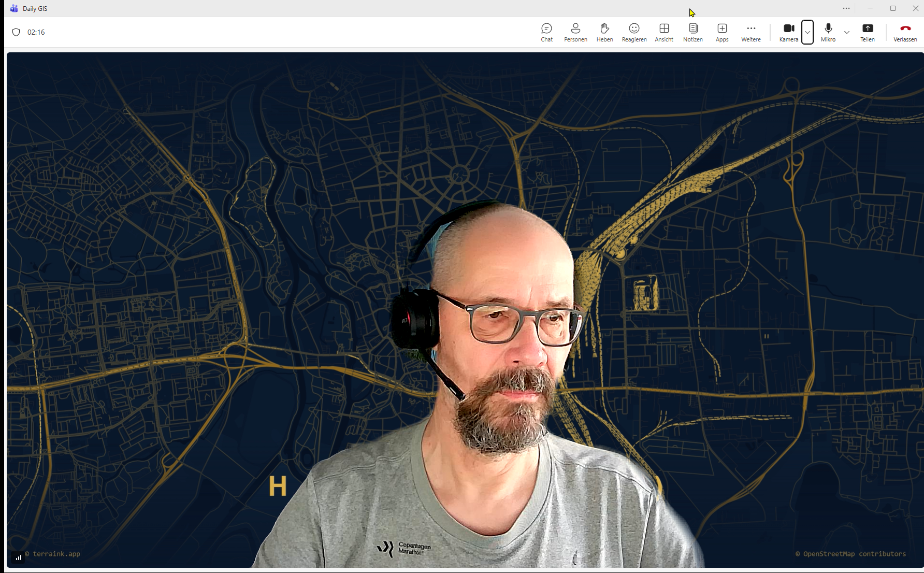
Task: Share your screen with Teilen
Action: (x=868, y=32)
